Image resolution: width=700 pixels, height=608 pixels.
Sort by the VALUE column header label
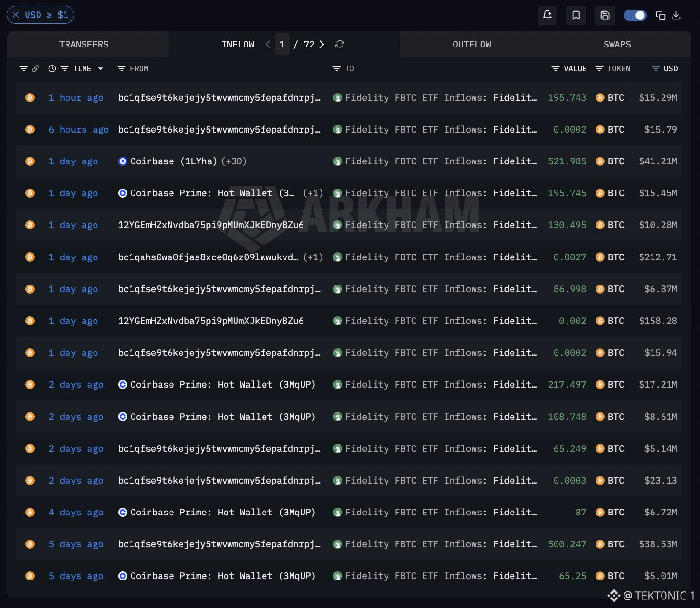tap(575, 69)
